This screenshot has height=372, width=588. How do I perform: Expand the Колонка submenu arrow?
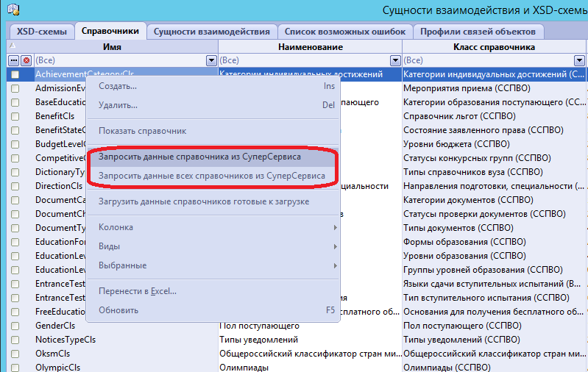336,228
